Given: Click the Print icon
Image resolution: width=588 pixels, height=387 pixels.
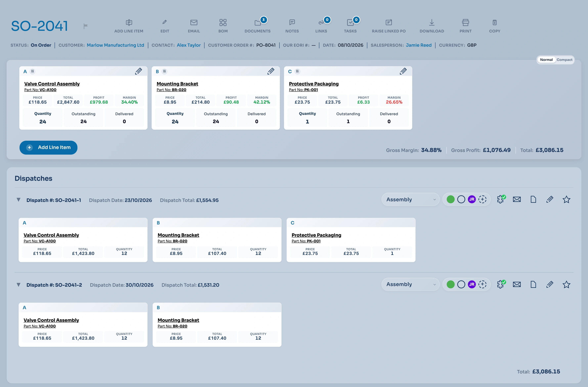Looking at the screenshot, I should pos(465,23).
